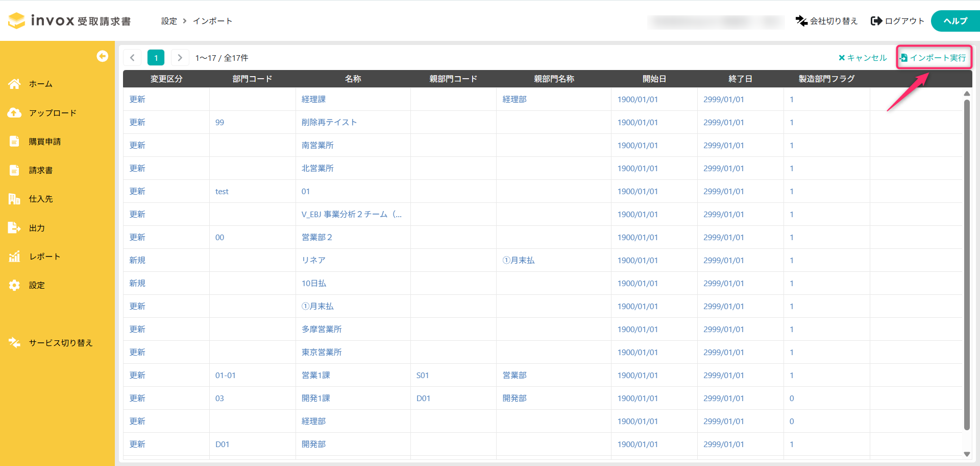Click the 設定 gear icon
The width and height of the screenshot is (980, 466).
click(x=14, y=285)
